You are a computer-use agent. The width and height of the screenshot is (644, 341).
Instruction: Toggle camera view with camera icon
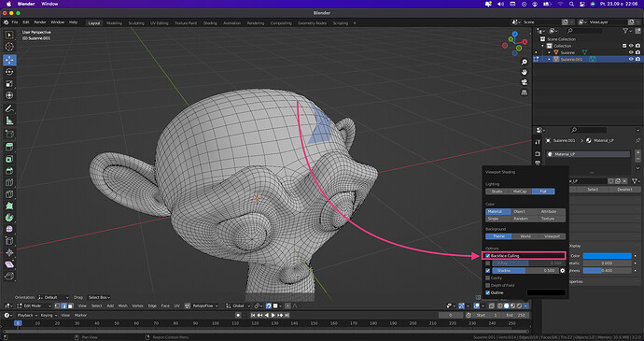point(525,82)
